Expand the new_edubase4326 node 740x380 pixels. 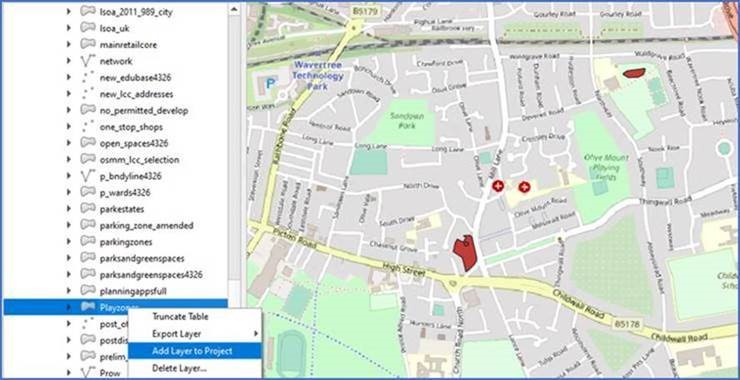69,77
